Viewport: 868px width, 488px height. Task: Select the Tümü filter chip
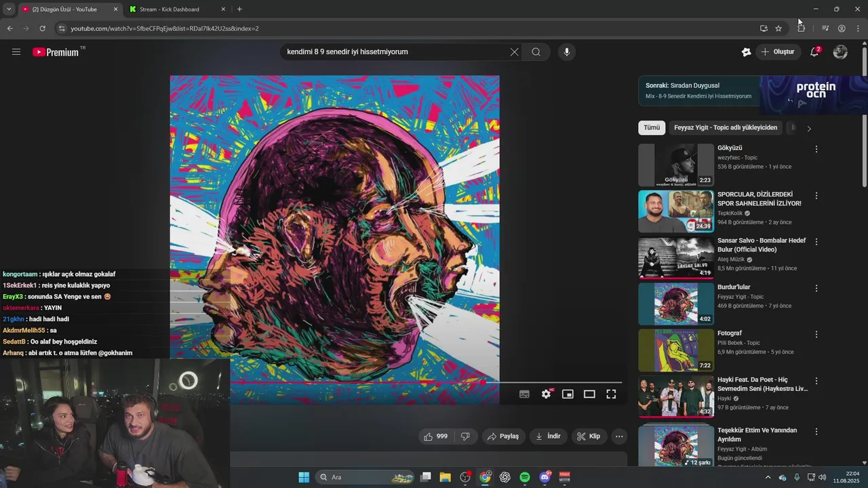pyautogui.click(x=652, y=127)
